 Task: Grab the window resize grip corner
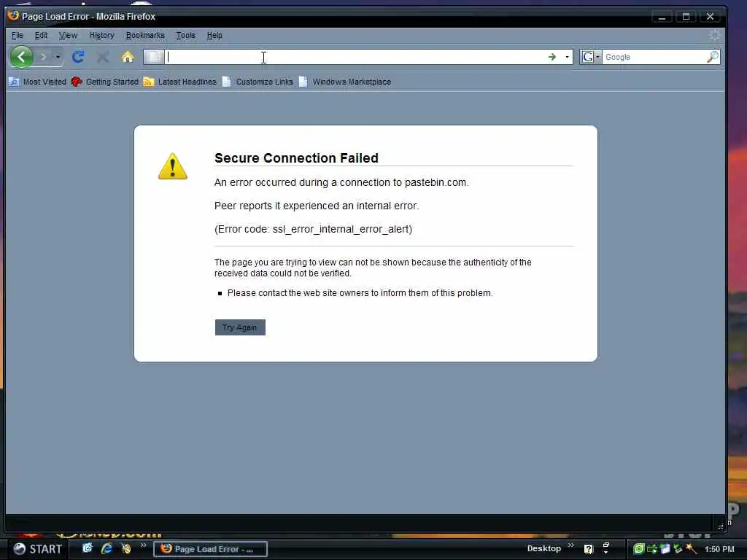[720, 526]
